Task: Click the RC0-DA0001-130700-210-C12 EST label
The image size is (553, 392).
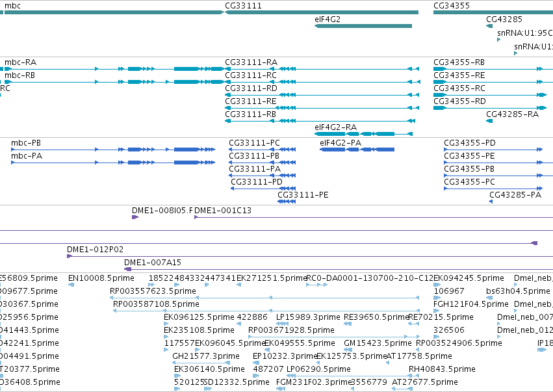Action: [370, 278]
